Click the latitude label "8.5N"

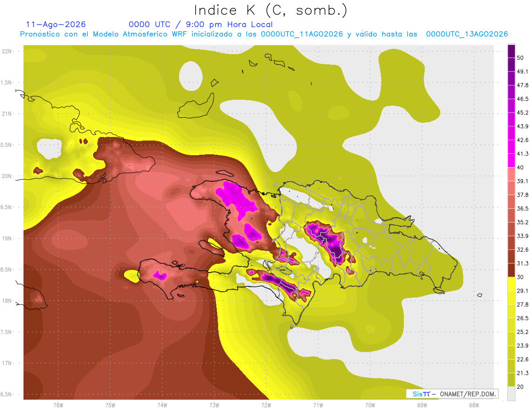pyautogui.click(x=6, y=270)
